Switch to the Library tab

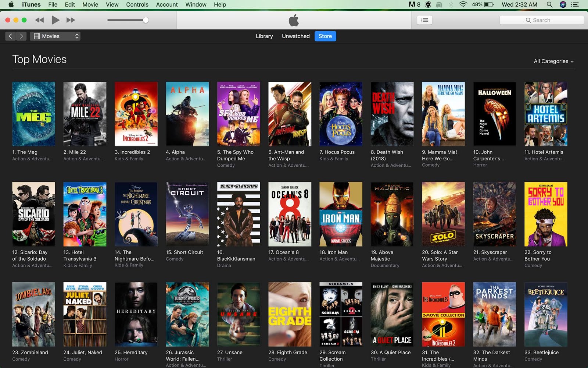coord(264,36)
